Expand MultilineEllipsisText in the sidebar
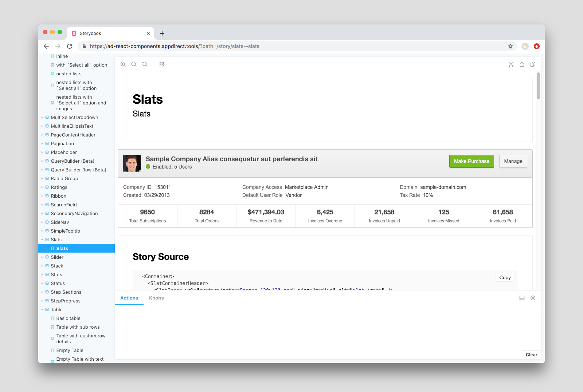The width and height of the screenshot is (583, 392). [x=72, y=126]
